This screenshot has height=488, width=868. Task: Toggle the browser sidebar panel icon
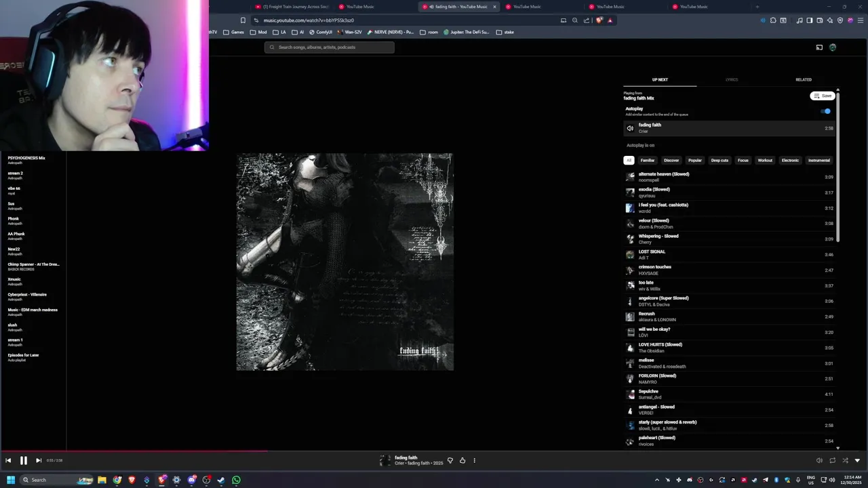pos(810,20)
